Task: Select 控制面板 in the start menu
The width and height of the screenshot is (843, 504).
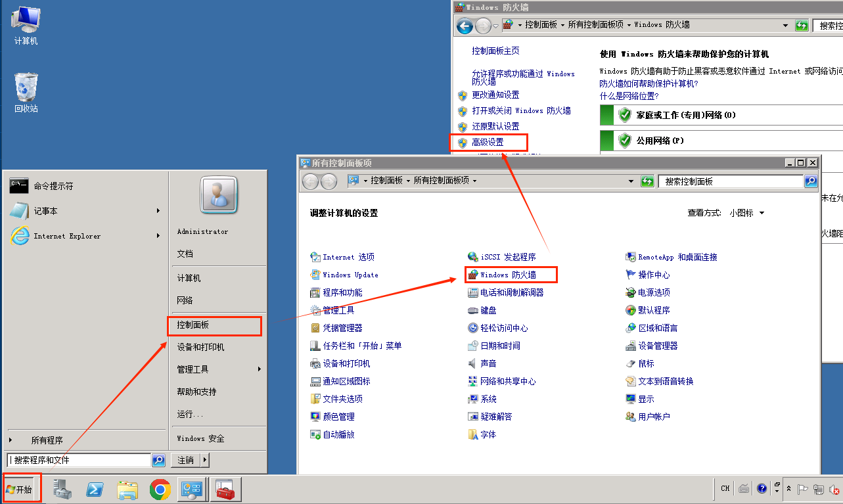Action: point(193,325)
